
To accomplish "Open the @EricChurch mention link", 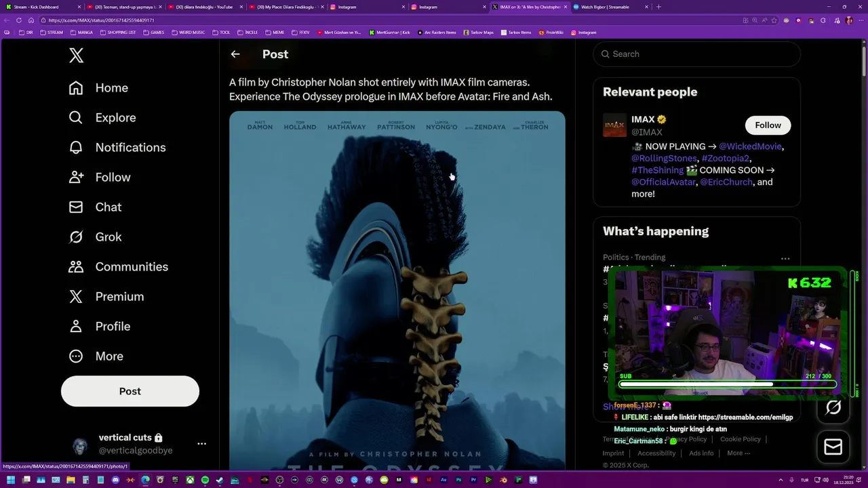I will click(x=726, y=182).
